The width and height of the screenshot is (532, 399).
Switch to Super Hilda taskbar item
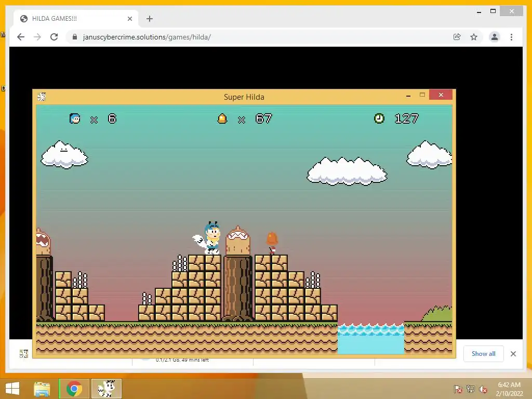coord(106,389)
